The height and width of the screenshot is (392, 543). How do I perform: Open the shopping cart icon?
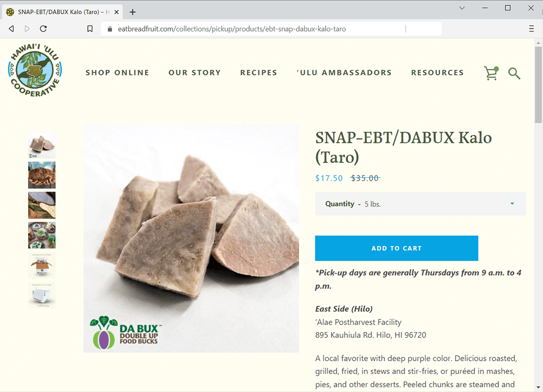(492, 73)
